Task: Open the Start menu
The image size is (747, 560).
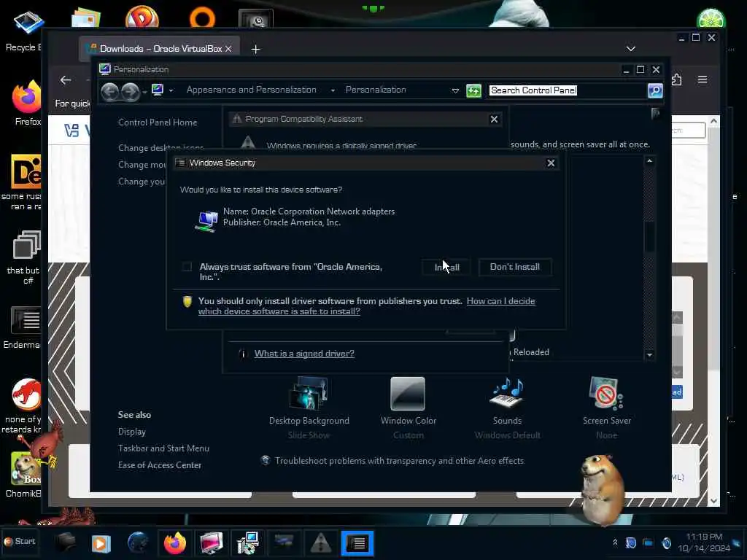Action: (x=20, y=542)
